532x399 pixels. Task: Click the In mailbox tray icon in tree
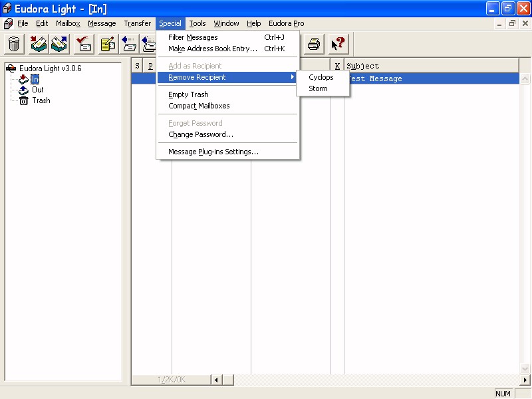point(23,79)
